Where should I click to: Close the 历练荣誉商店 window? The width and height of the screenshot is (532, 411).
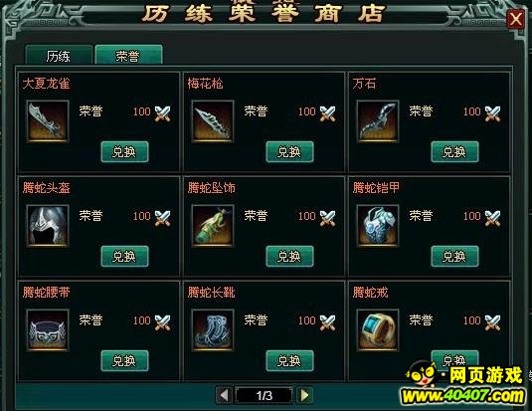(x=516, y=19)
